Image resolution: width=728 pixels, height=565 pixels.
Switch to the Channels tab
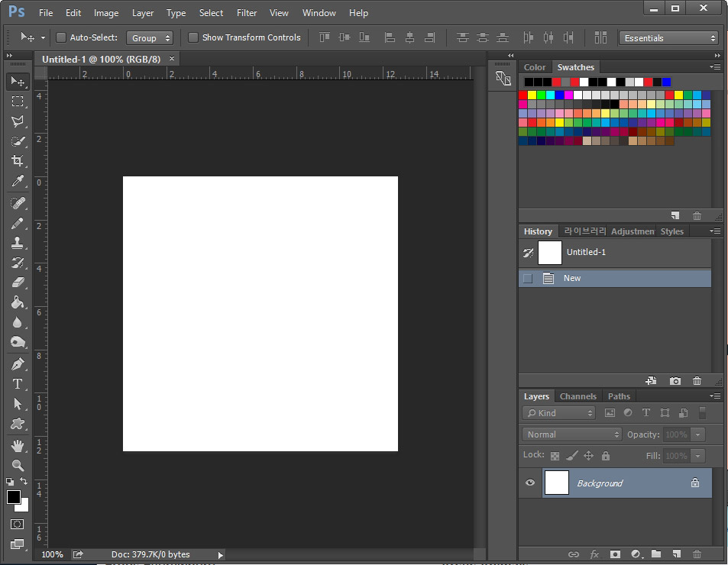[x=578, y=396]
